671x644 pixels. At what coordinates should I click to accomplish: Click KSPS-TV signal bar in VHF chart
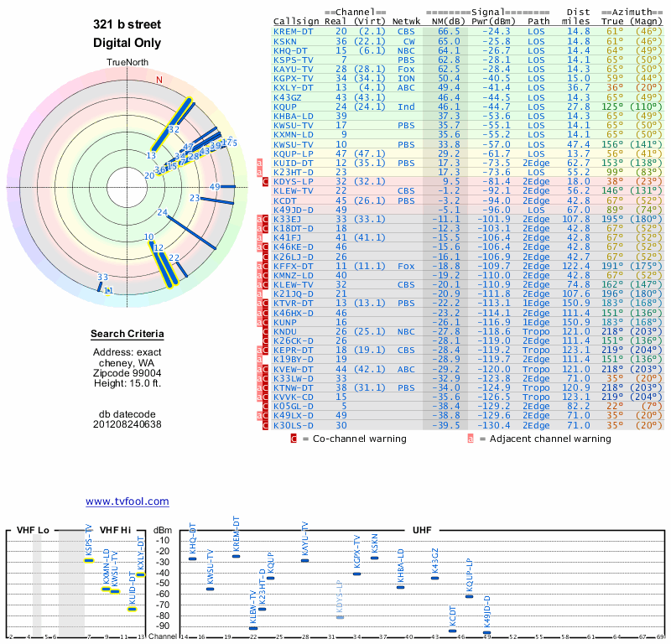coord(89,560)
